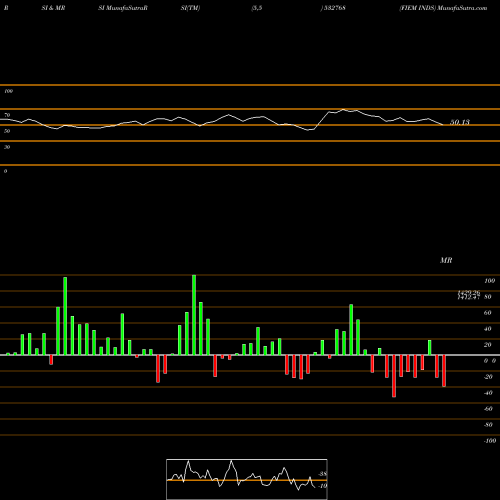Click the last red bar of the MR histogram
500x500 pixels.
click(x=444, y=371)
